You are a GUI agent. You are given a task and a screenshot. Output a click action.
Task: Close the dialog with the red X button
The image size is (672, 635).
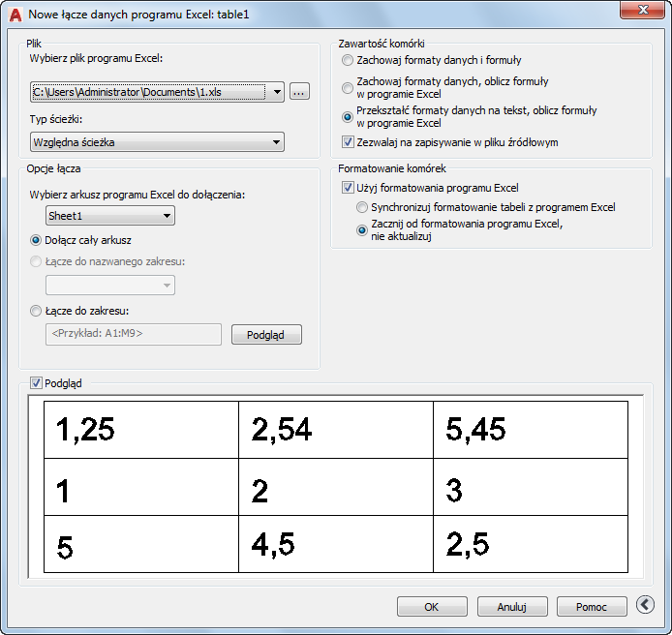tap(642, 10)
